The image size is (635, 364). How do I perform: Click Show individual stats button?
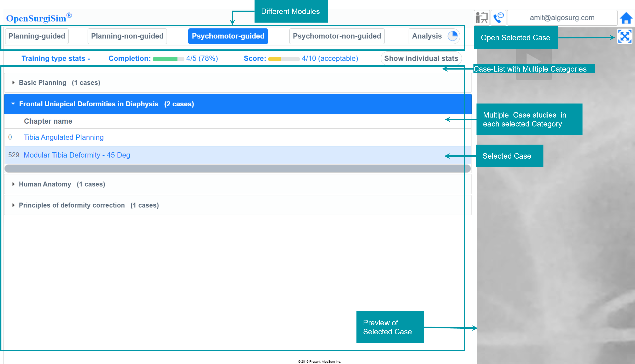click(x=421, y=59)
